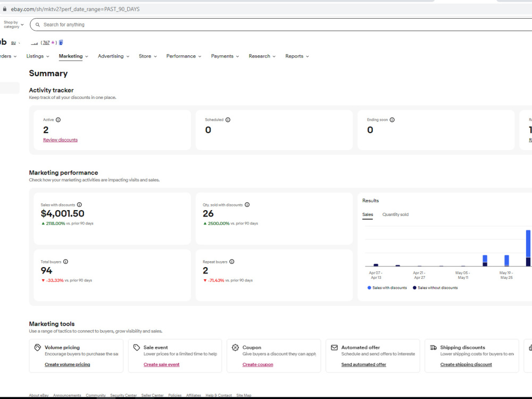Screen dimensions: 532x399
Task: Open the Site Map footer link
Action: pos(244,395)
